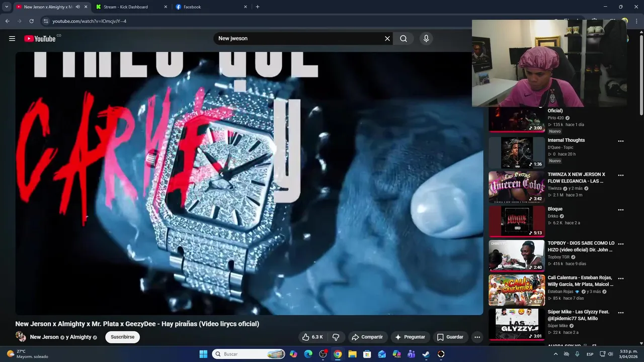Dislike the video with thumbs down
The width and height of the screenshot is (644, 362).
tap(336, 337)
